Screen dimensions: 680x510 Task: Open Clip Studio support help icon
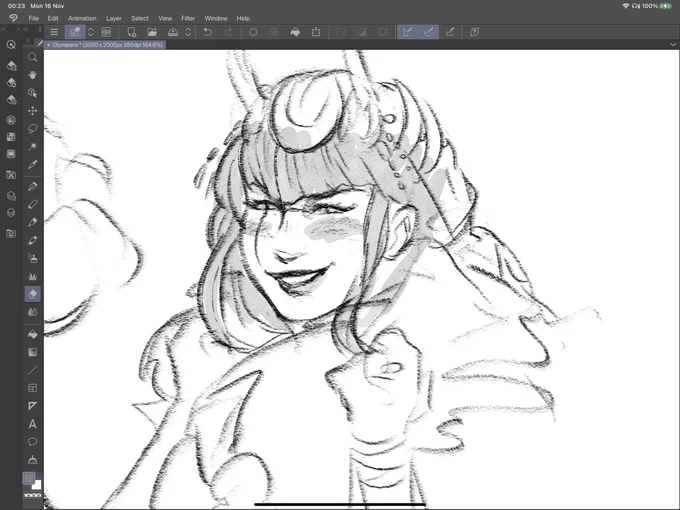(474, 32)
